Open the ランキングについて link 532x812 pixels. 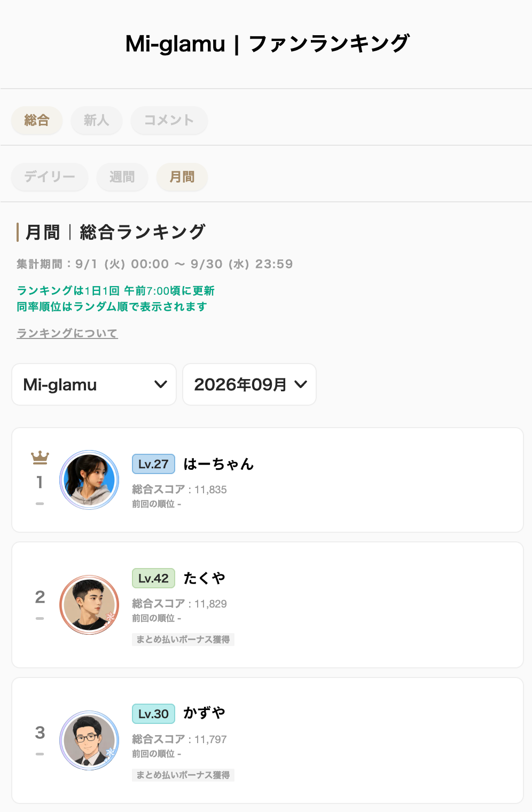[x=67, y=333]
